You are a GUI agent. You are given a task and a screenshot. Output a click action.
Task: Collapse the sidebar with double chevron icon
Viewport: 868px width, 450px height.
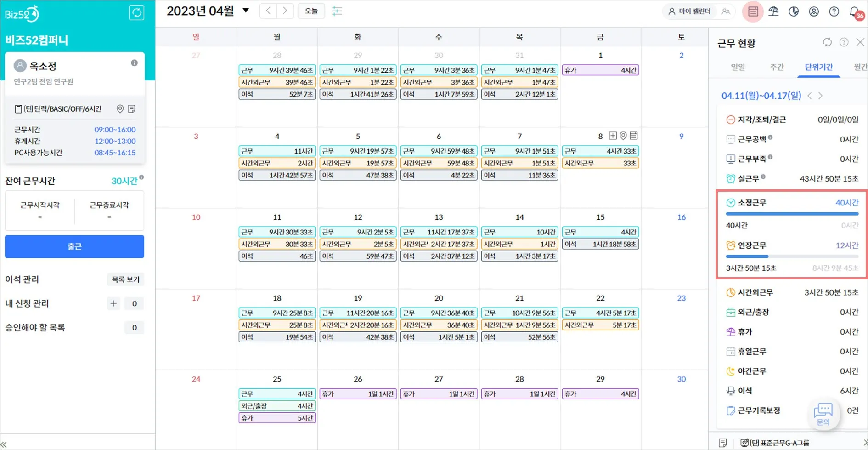[4, 444]
